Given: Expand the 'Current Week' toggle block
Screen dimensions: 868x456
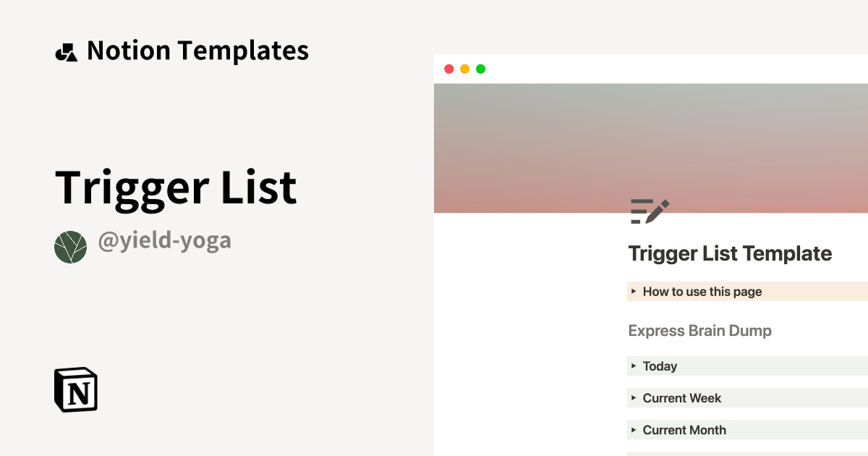Looking at the screenshot, I should [x=634, y=398].
